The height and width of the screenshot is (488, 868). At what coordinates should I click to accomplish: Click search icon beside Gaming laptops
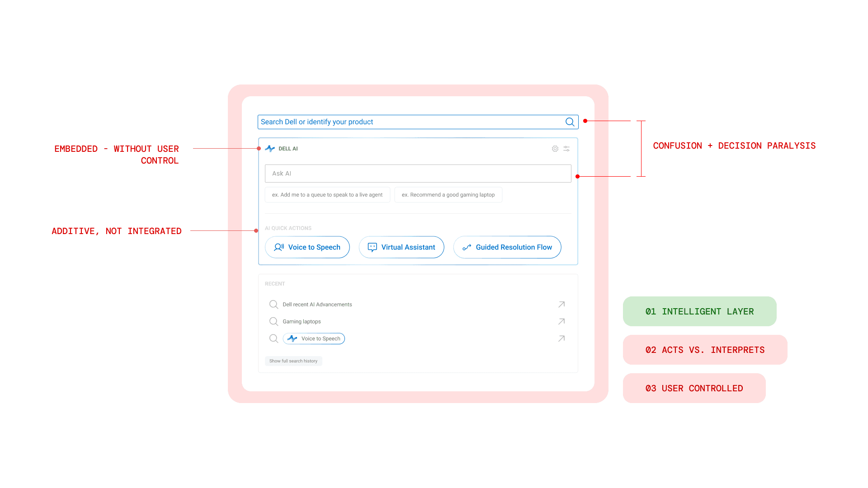coord(274,322)
